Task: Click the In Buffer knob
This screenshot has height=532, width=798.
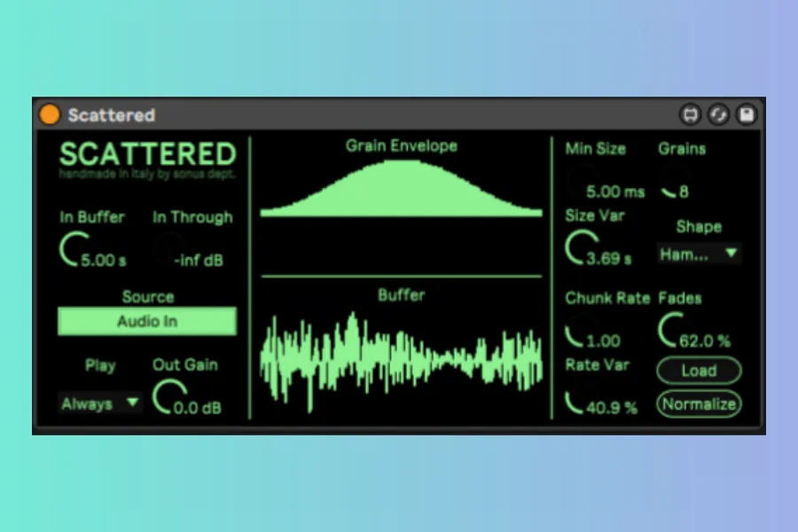Action: pos(73,249)
